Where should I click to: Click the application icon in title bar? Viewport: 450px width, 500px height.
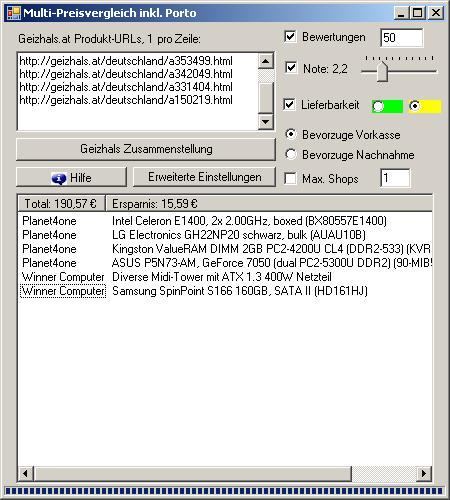(x=14, y=13)
